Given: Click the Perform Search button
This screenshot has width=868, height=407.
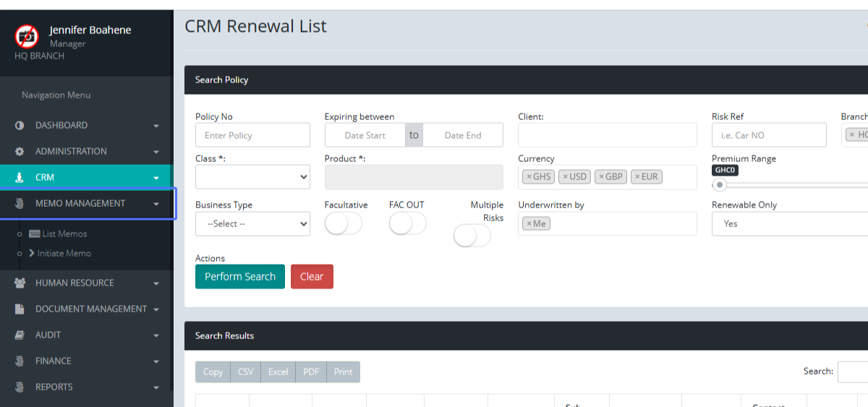Looking at the screenshot, I should click(240, 277).
